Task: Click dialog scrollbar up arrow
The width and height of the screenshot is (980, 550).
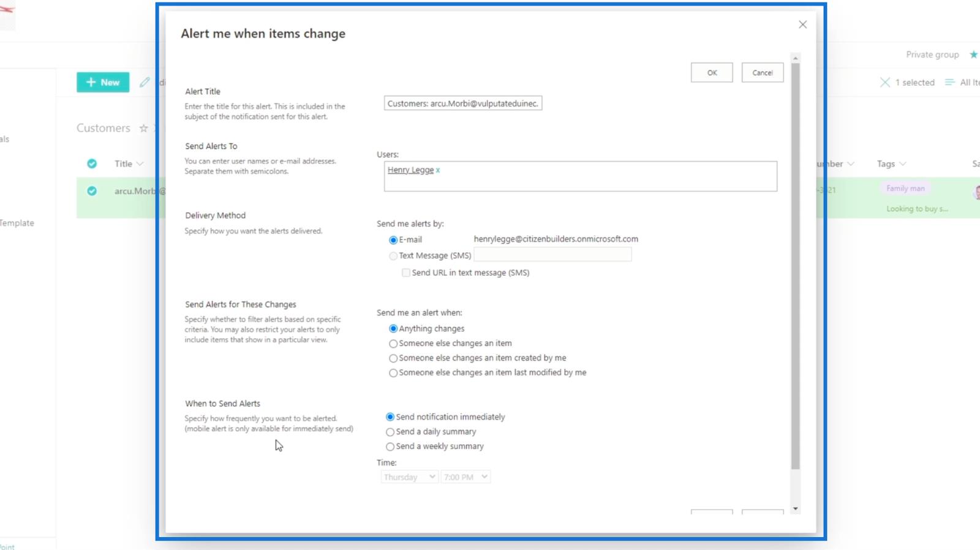Action: point(795,58)
